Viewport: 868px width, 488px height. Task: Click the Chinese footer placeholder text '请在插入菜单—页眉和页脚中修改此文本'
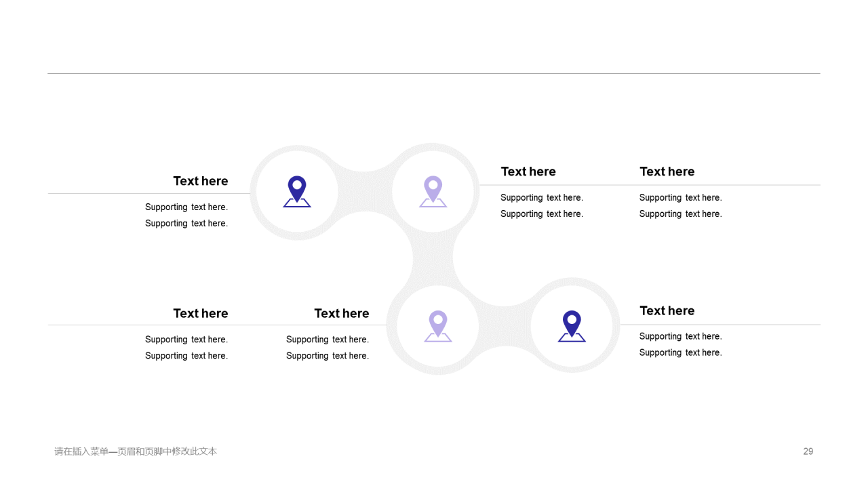click(x=136, y=451)
